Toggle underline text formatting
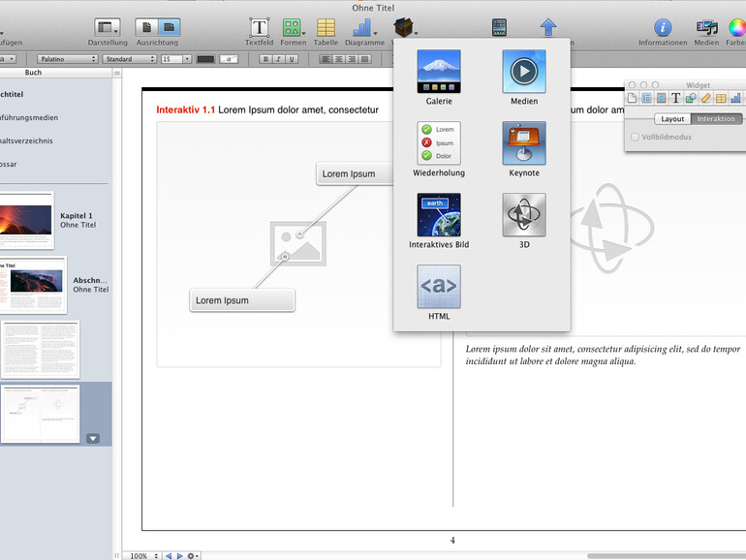 pyautogui.click(x=292, y=59)
